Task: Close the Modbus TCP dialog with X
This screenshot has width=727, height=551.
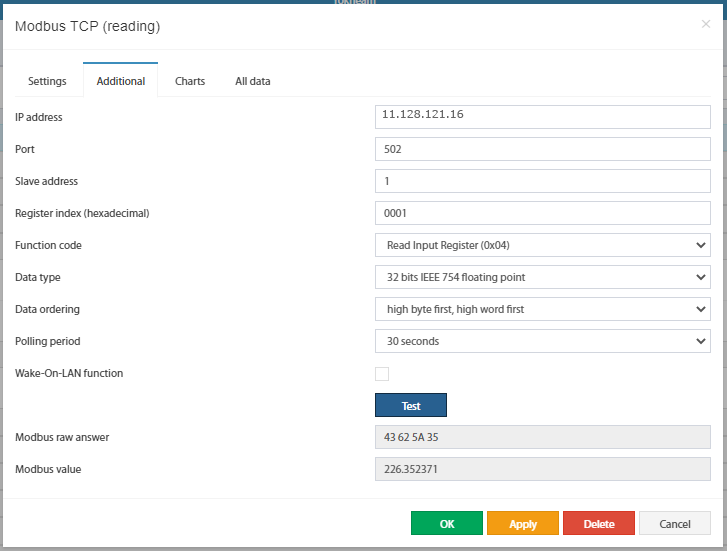Action: click(706, 24)
